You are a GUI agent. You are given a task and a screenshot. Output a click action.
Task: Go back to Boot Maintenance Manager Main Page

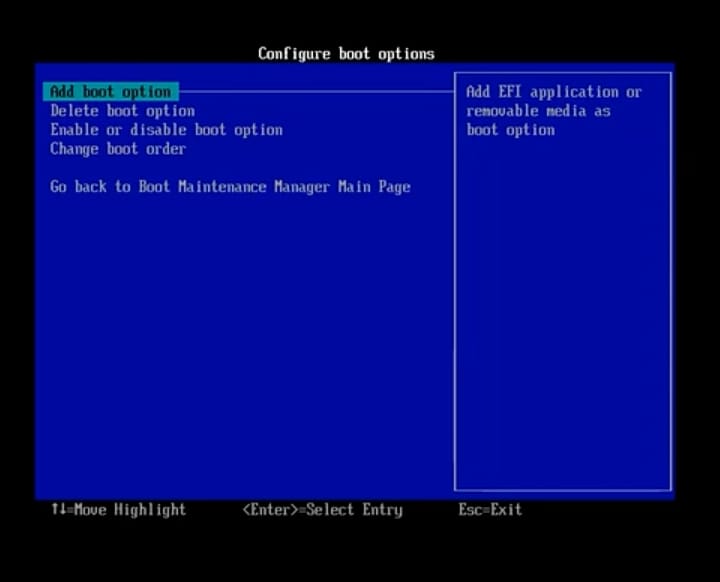pos(230,187)
